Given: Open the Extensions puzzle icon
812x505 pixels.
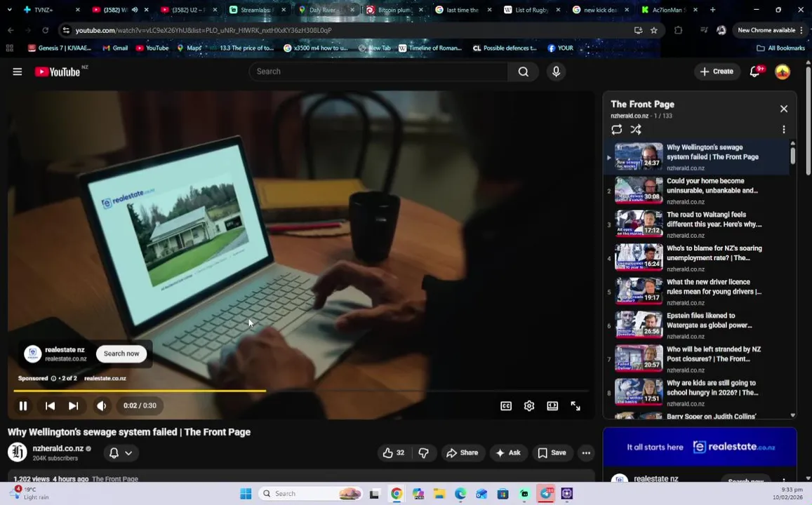Looking at the screenshot, I should 678,30.
